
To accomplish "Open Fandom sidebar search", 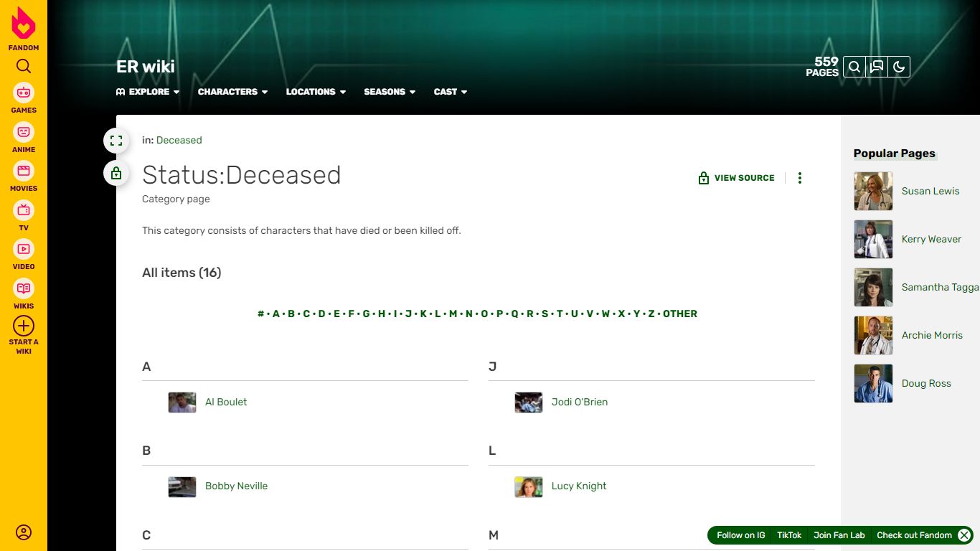I will pyautogui.click(x=24, y=67).
